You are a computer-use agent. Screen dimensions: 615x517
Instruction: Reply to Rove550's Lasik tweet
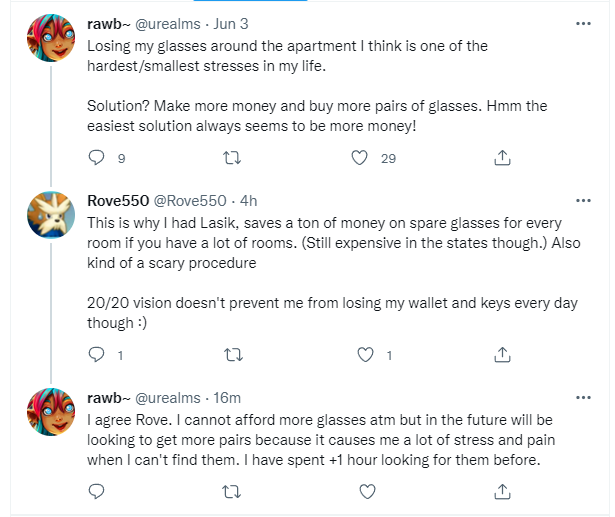[96, 355]
